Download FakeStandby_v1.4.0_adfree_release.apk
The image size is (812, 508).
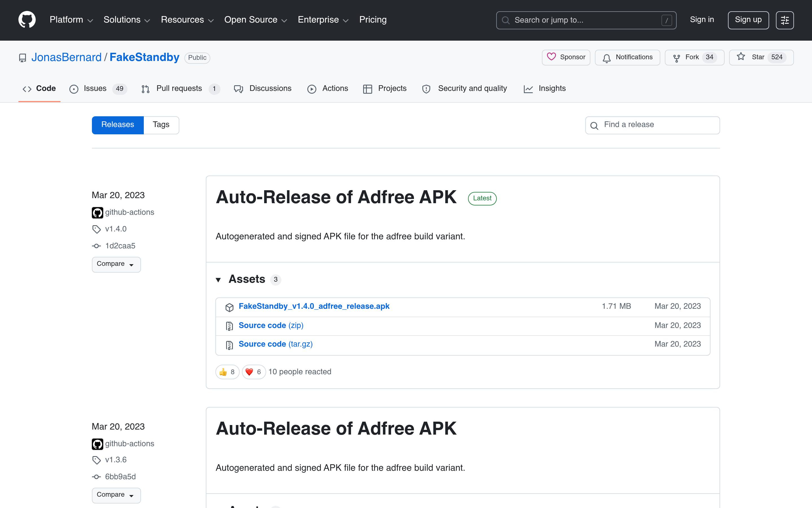click(314, 306)
